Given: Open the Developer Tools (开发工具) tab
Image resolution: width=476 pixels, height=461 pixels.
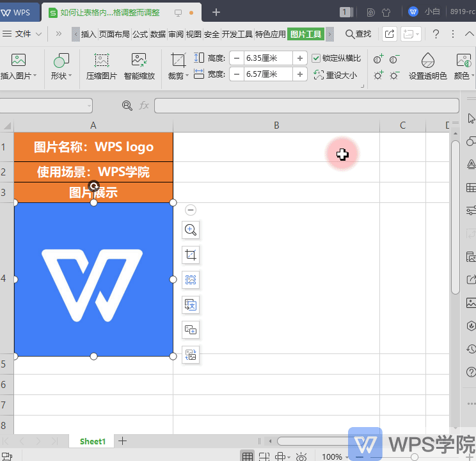Looking at the screenshot, I should (x=237, y=34).
